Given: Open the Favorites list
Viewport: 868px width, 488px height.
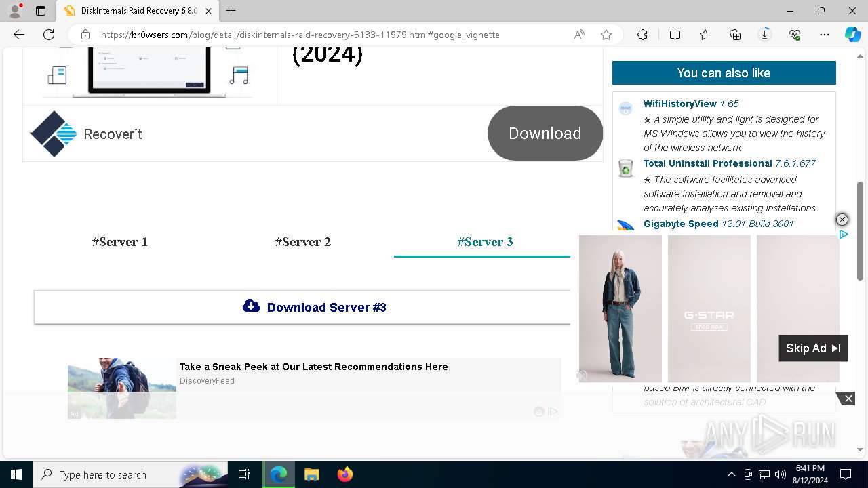Looking at the screenshot, I should coord(705,35).
